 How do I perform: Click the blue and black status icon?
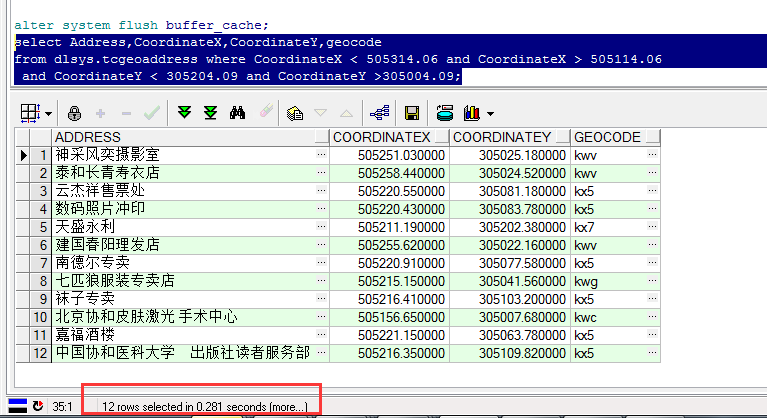pyautogui.click(x=18, y=406)
